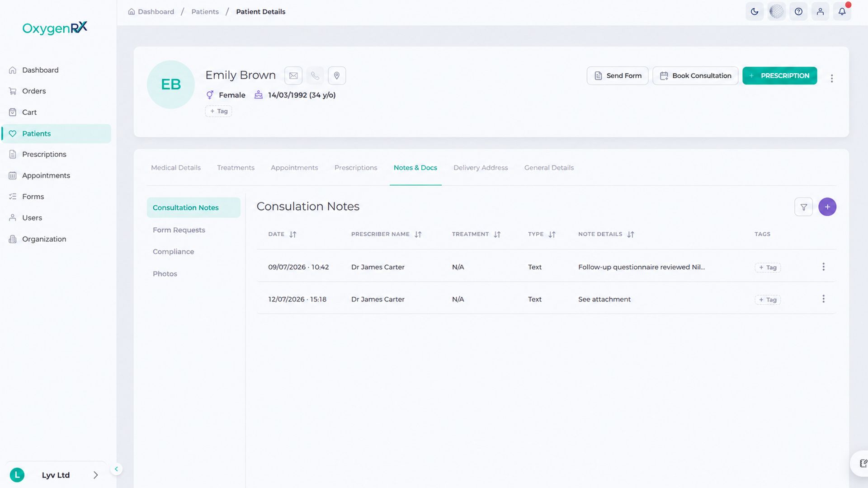Click the green PRESCRIPTION button
This screenshot has height=488, width=868.
click(780, 76)
